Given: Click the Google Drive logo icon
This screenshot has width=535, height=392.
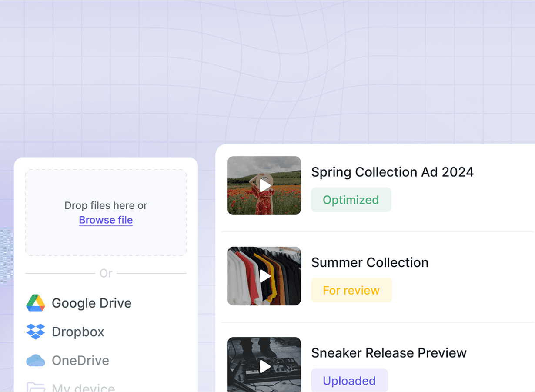Looking at the screenshot, I should click(x=36, y=303).
